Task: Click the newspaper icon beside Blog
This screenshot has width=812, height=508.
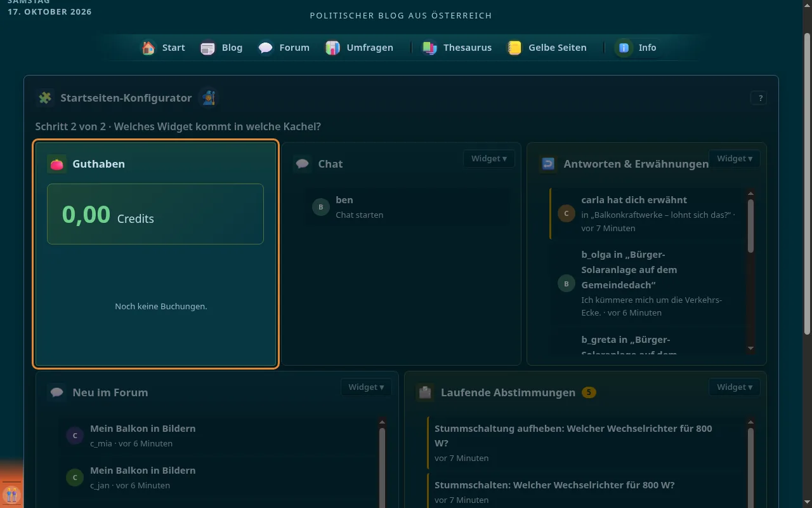Action: (208, 48)
